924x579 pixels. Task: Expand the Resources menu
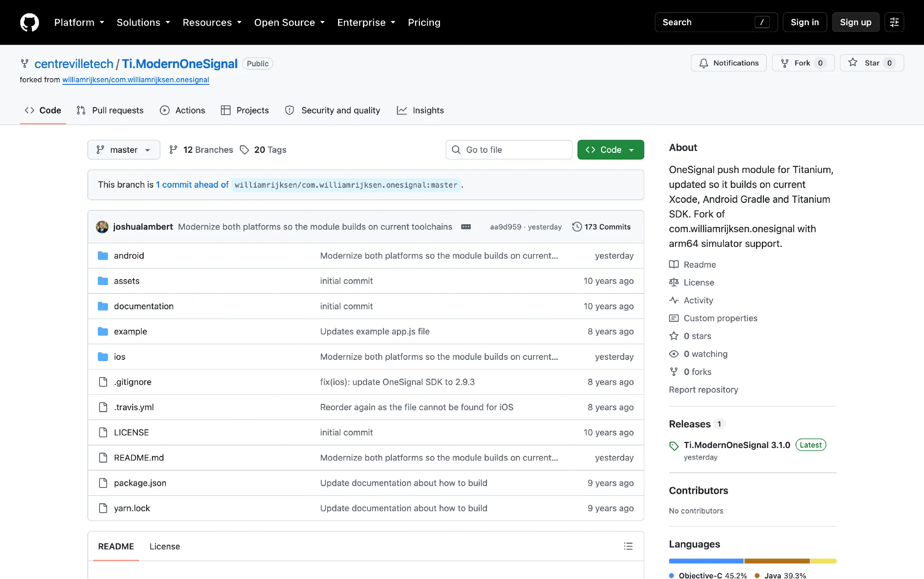click(212, 22)
